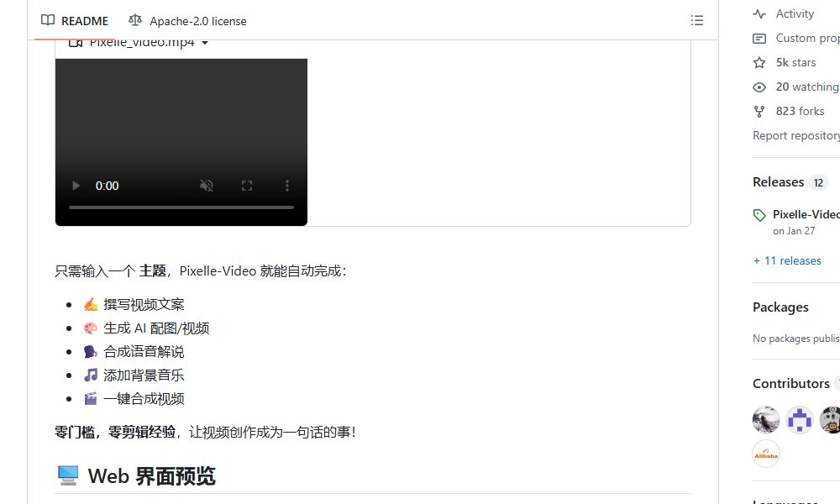Click the book icon beside README

48,20
